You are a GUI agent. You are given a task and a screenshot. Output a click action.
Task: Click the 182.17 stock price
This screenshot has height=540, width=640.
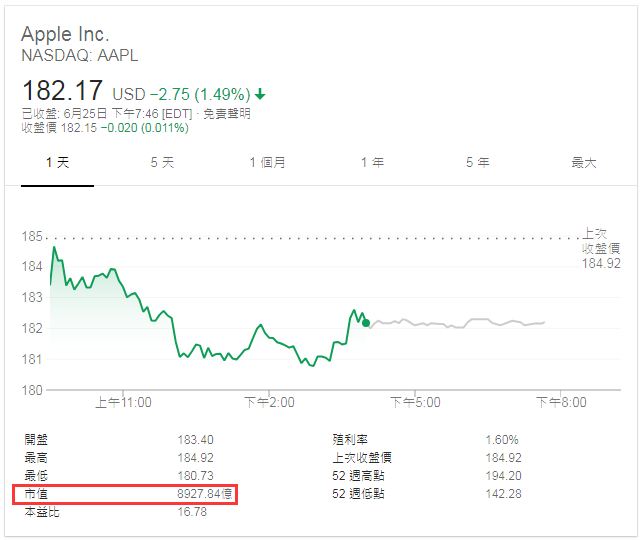click(x=62, y=91)
